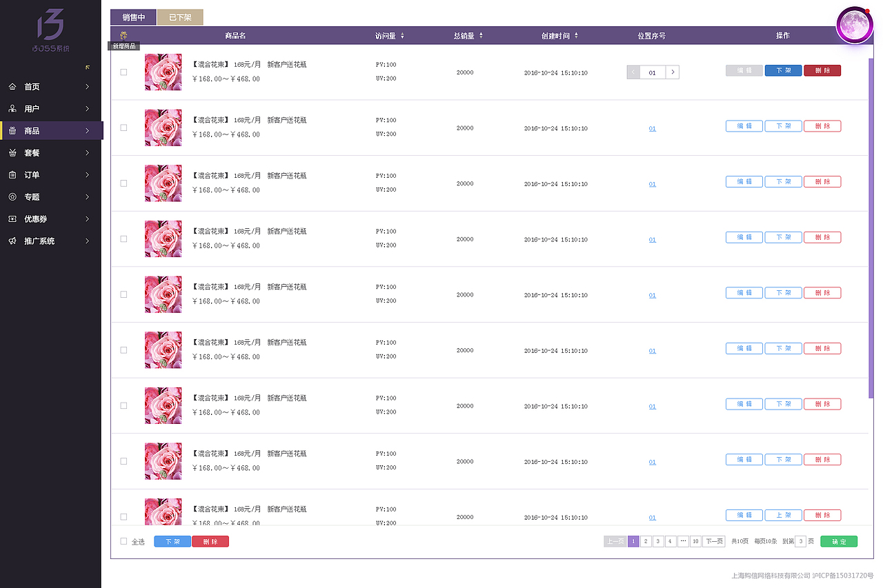Collapse the sidebar with the yellow arrow icon

tap(87, 67)
